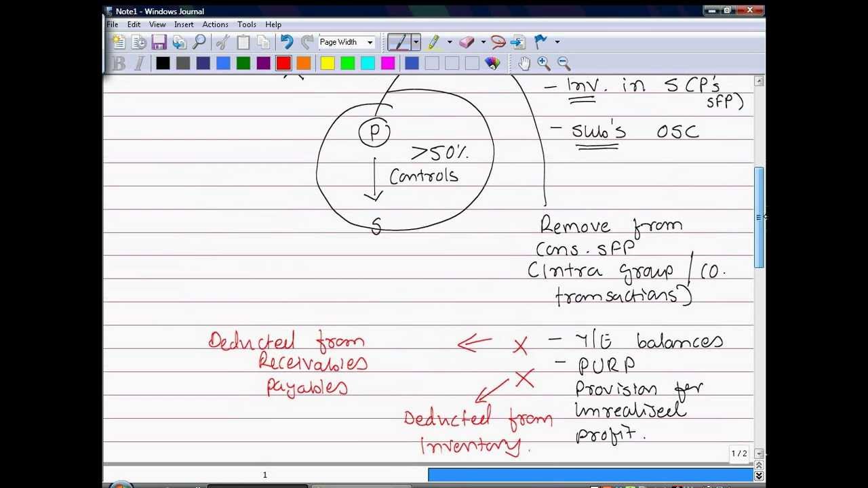The width and height of the screenshot is (868, 488).
Task: Open the View menu
Action: point(157,24)
